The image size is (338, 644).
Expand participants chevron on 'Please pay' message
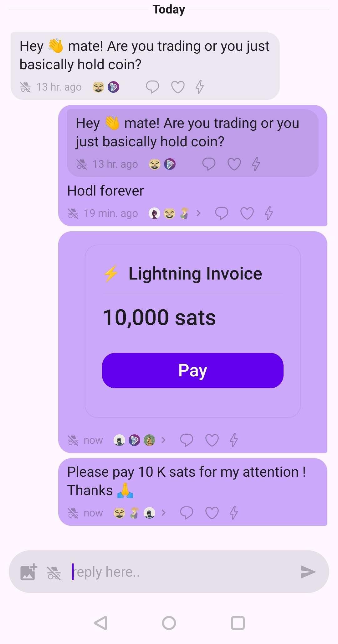(x=163, y=513)
